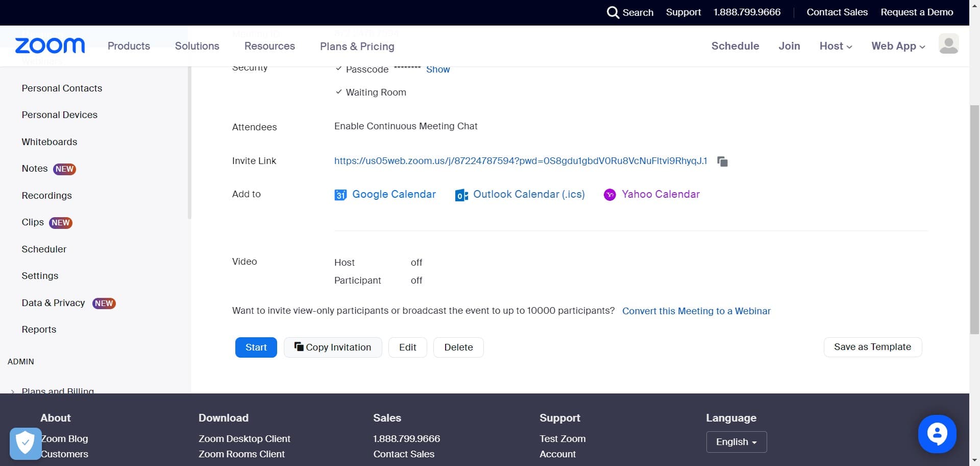Open the user profile avatar

tap(948, 44)
